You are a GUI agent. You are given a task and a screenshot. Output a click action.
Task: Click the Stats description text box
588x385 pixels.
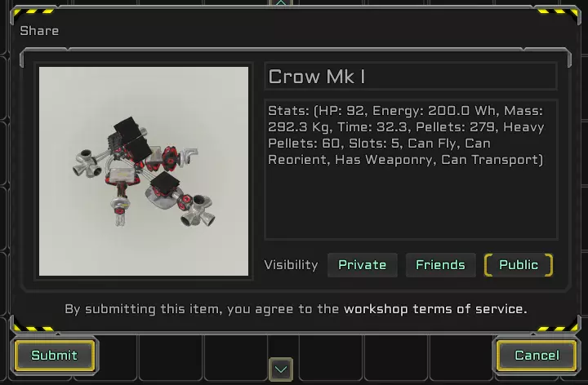coord(412,170)
